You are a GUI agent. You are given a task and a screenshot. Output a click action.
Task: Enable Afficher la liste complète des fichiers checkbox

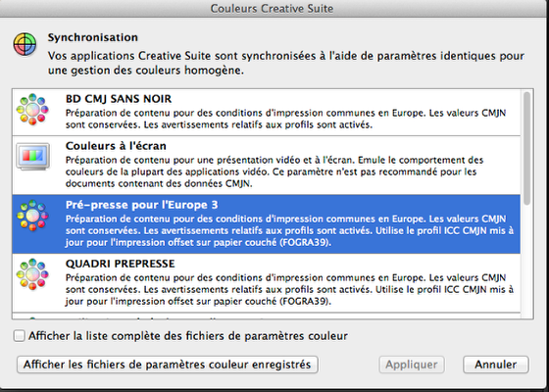(19, 336)
